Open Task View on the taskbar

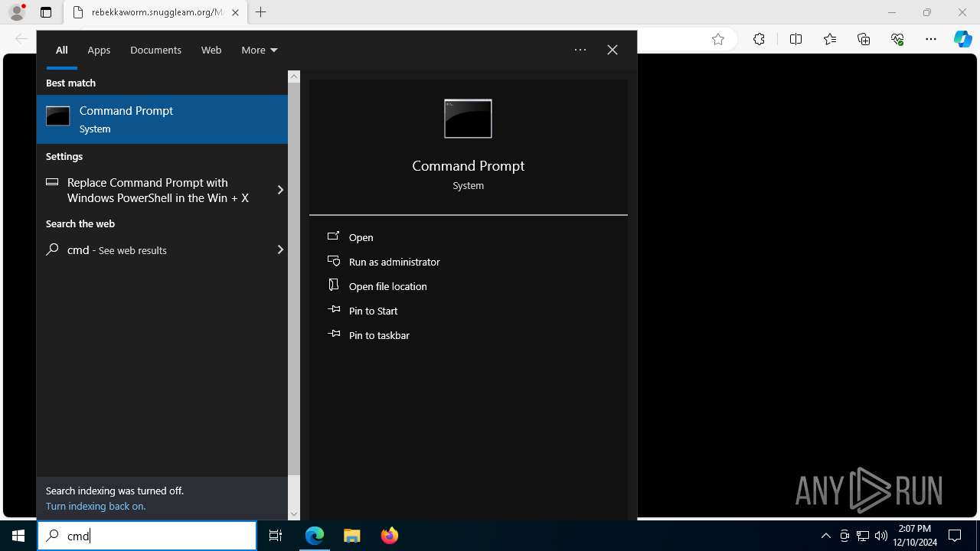(x=276, y=536)
